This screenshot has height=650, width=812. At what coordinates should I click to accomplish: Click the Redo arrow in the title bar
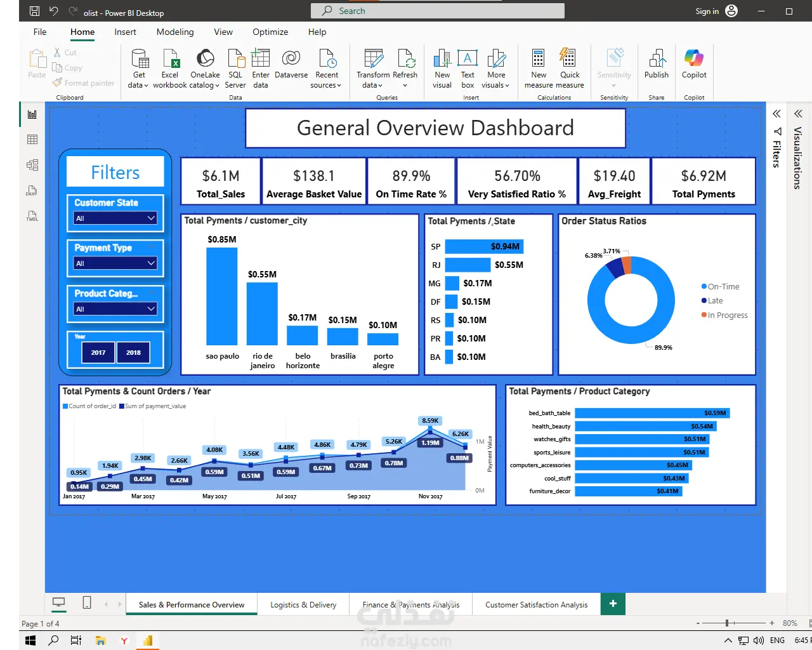73,11
